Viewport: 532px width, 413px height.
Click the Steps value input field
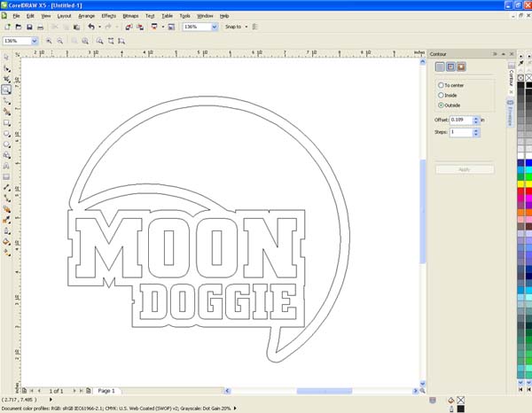click(461, 132)
